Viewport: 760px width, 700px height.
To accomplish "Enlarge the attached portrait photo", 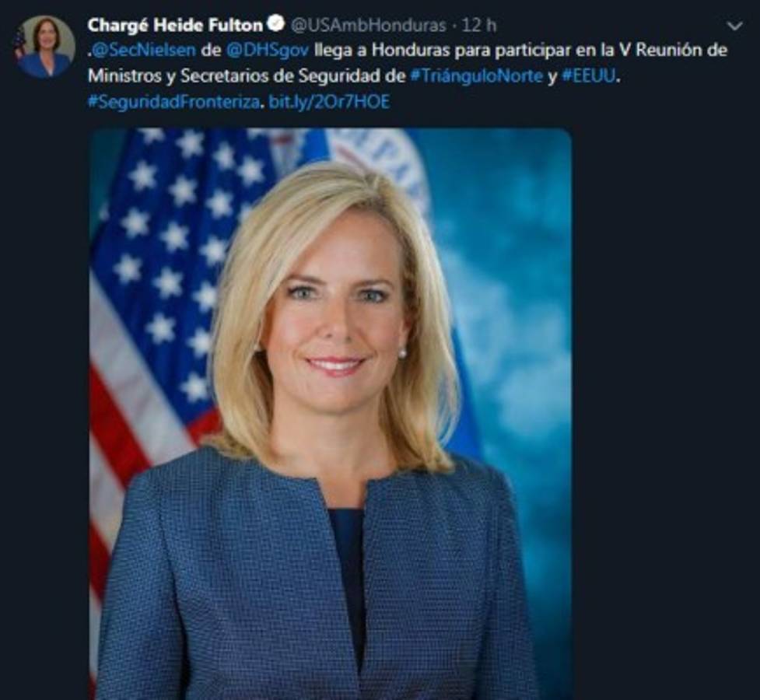I will 331,414.
